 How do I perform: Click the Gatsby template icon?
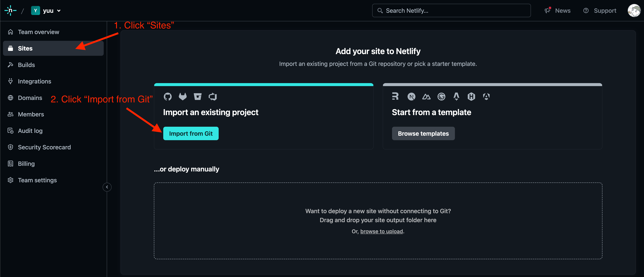pos(441,97)
